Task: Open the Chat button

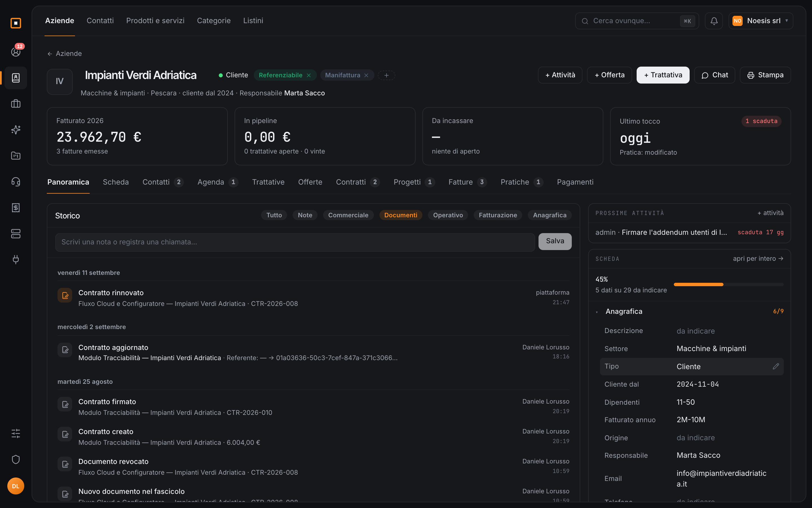Action: click(x=714, y=75)
